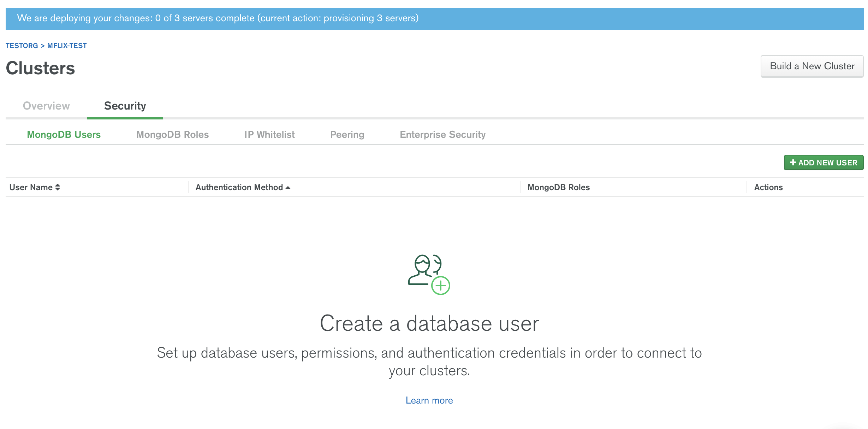This screenshot has height=429, width=868.
Task: Toggle the Overview tab
Action: [x=47, y=105]
